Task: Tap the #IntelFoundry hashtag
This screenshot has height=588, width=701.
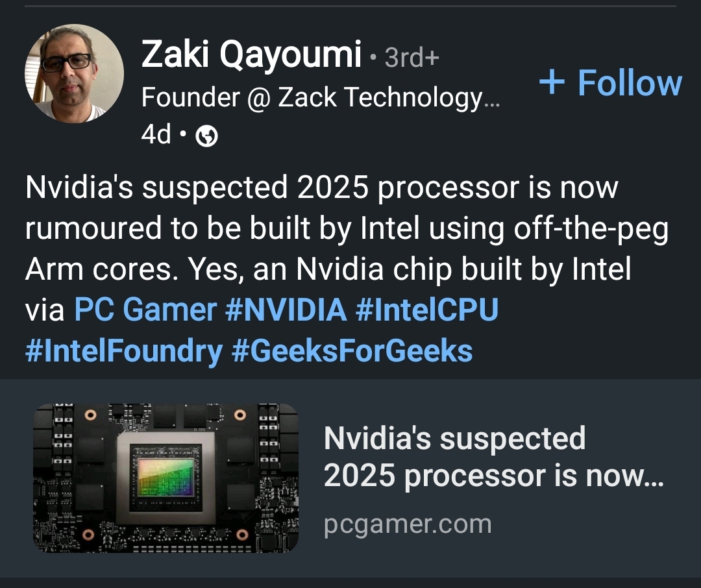Action: (123, 351)
